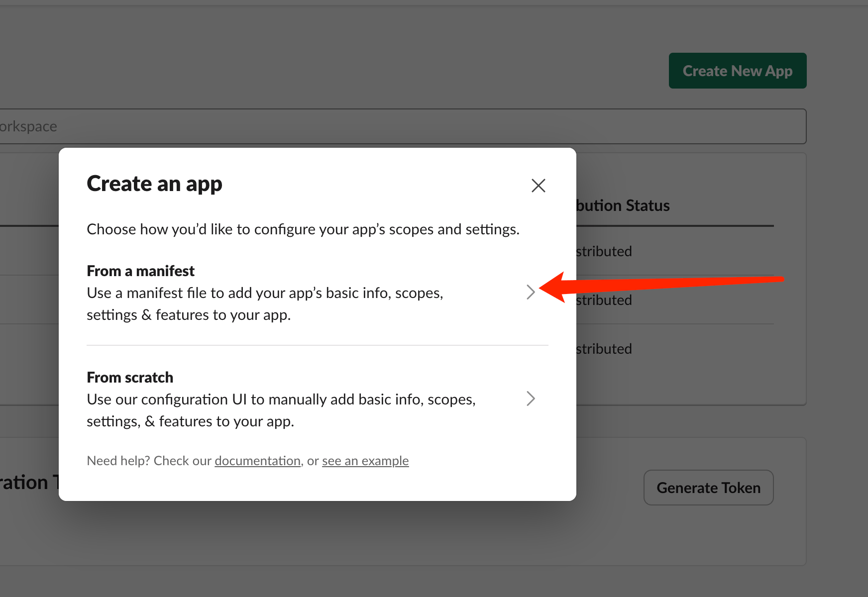Click the third app row's distribution status

[604, 349]
